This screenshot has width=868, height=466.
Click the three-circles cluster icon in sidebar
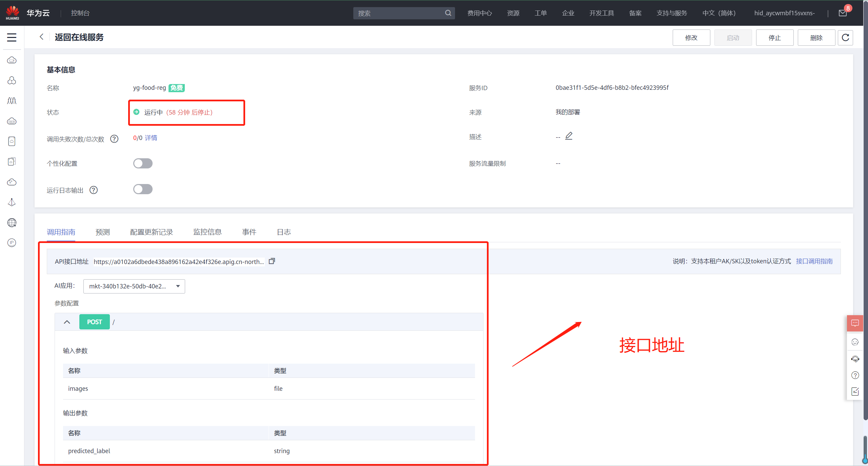pos(12,80)
